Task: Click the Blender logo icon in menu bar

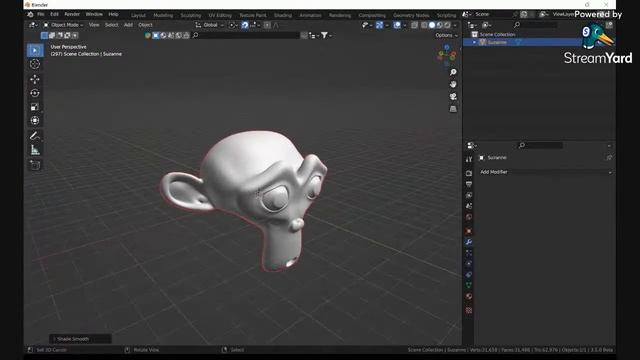Action: point(30,14)
